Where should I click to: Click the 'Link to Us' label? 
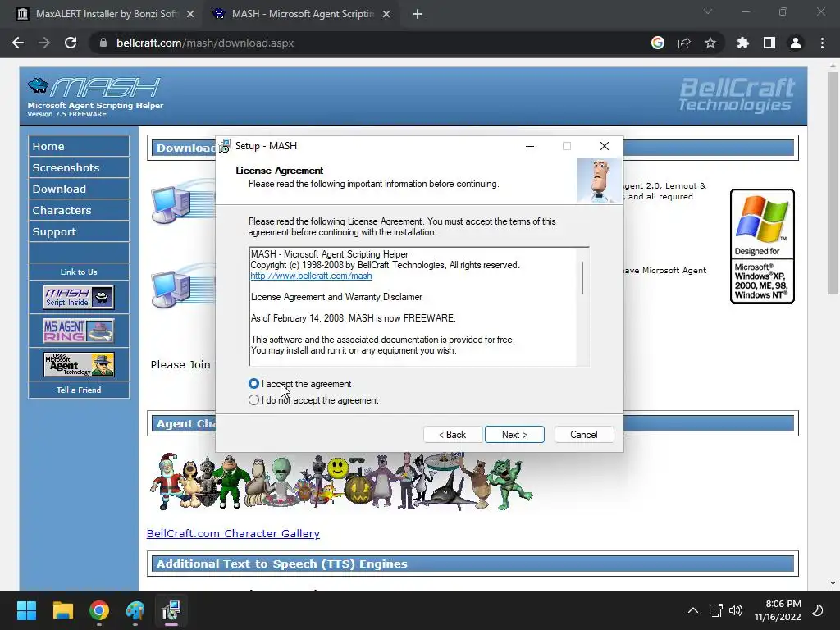tap(79, 272)
